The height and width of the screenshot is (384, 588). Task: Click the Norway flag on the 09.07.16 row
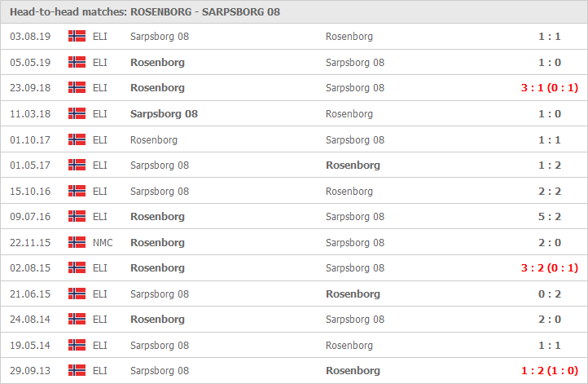77,216
